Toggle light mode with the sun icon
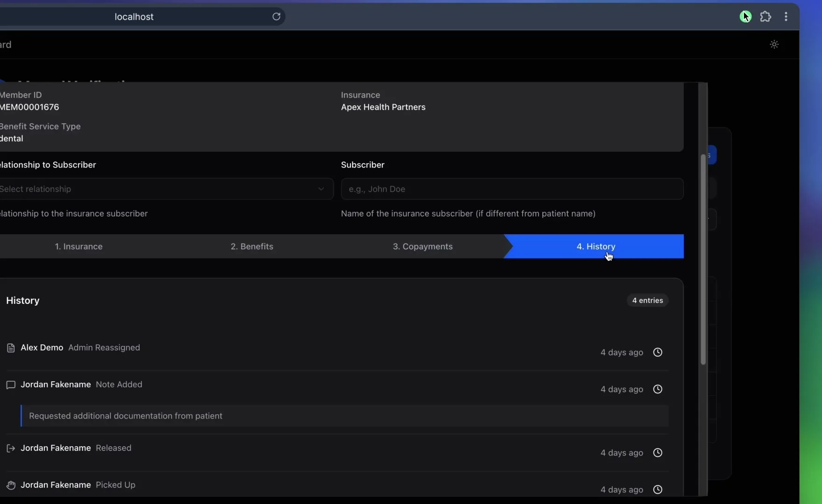 point(774,44)
